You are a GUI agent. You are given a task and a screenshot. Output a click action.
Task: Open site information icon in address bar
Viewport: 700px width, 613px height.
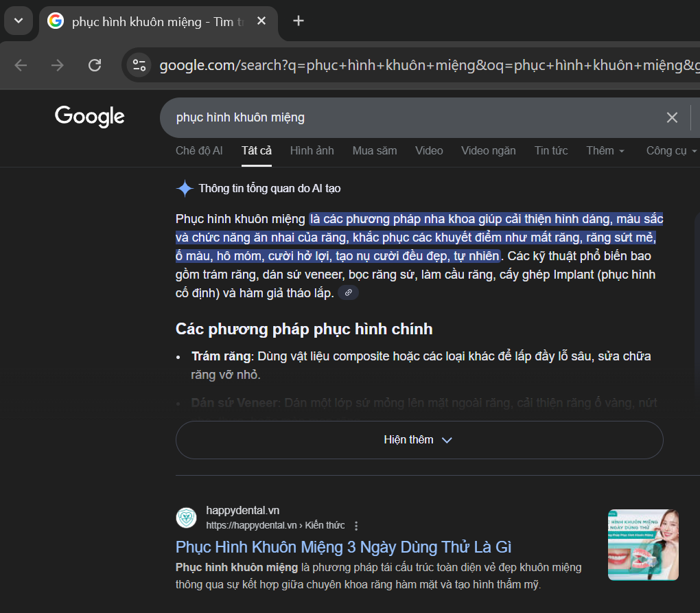click(x=139, y=65)
